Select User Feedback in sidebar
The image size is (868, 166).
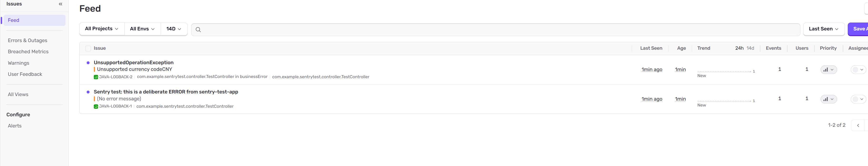(x=25, y=74)
